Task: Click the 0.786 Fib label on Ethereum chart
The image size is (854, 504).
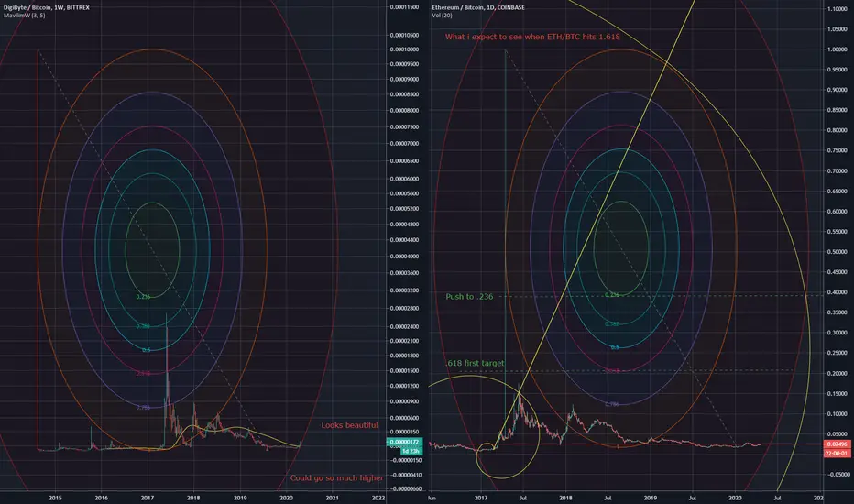Action: tap(611, 404)
